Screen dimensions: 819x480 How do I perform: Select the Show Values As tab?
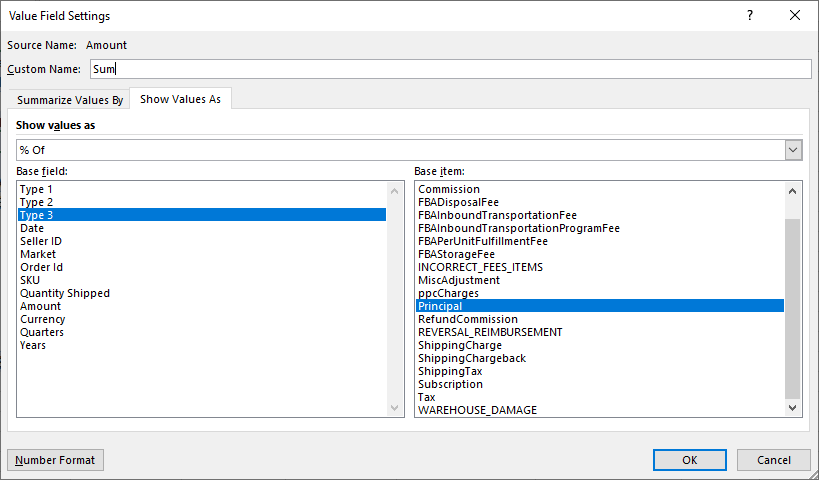(x=180, y=99)
